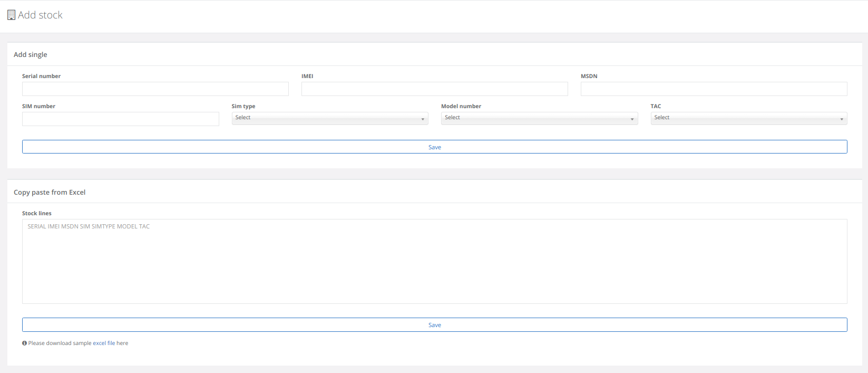
Task: Click the Sim type label text
Action: pos(243,106)
